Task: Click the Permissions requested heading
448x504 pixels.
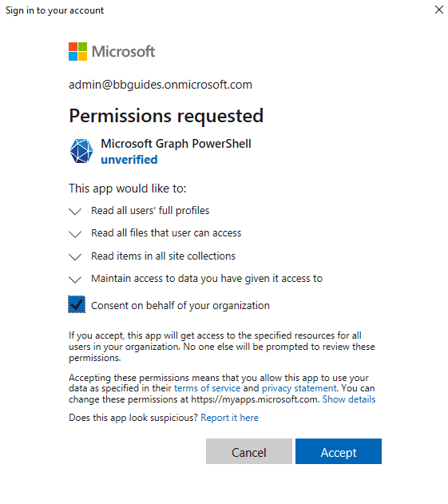Action: coord(166,116)
